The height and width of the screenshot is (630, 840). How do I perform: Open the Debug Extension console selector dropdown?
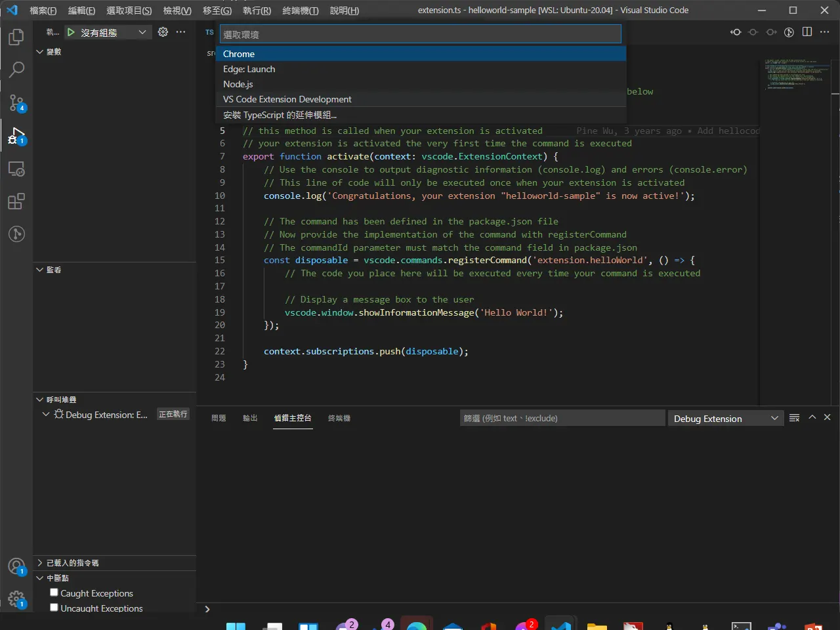pyautogui.click(x=726, y=419)
